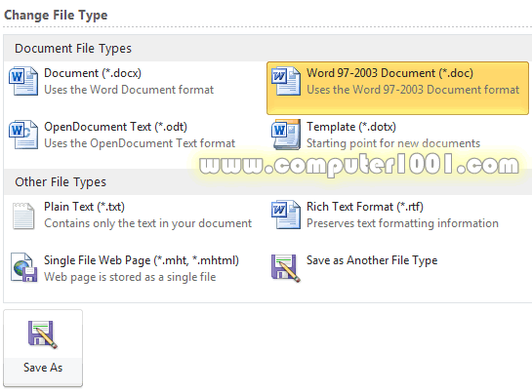Select Save as Another File Type label

pyautogui.click(x=372, y=259)
